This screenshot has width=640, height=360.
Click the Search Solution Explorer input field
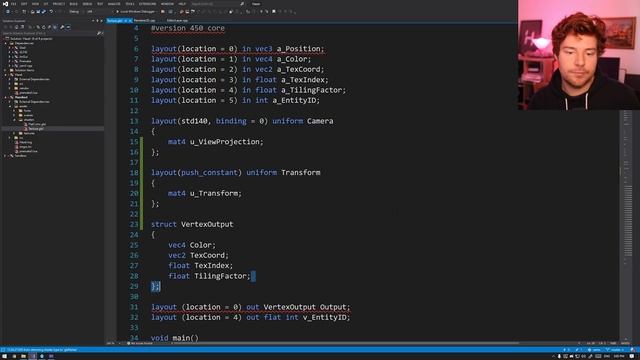(x=49, y=33)
